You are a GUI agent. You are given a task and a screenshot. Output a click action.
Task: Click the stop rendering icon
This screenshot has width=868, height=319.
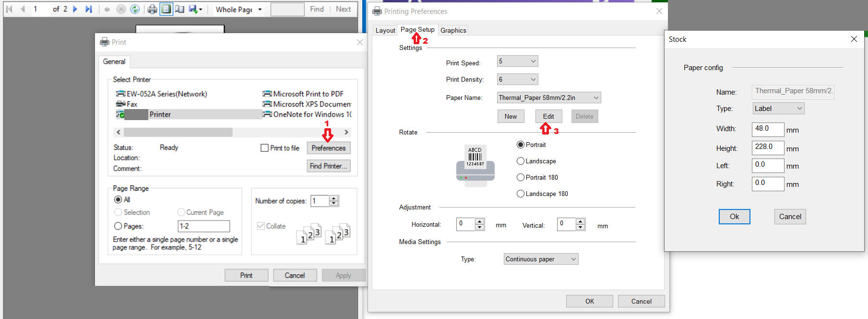point(121,9)
